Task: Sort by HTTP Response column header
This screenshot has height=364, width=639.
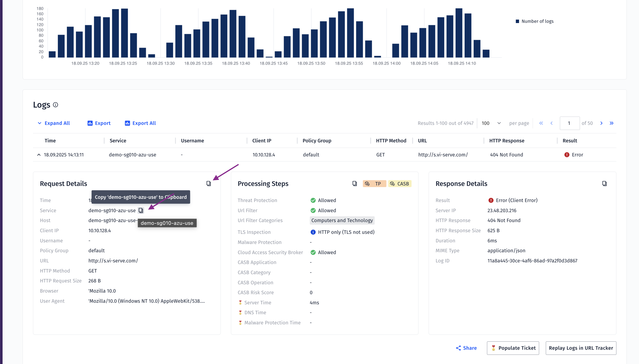Action: point(507,141)
